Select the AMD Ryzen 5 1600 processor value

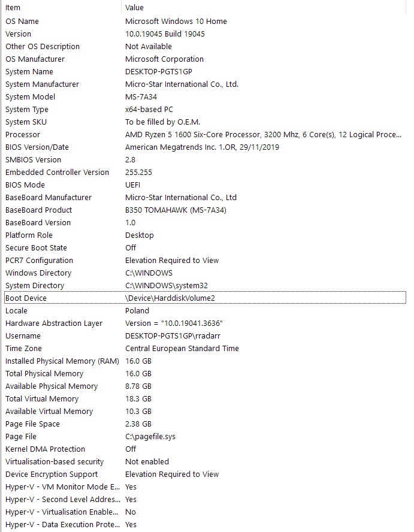pos(263,134)
